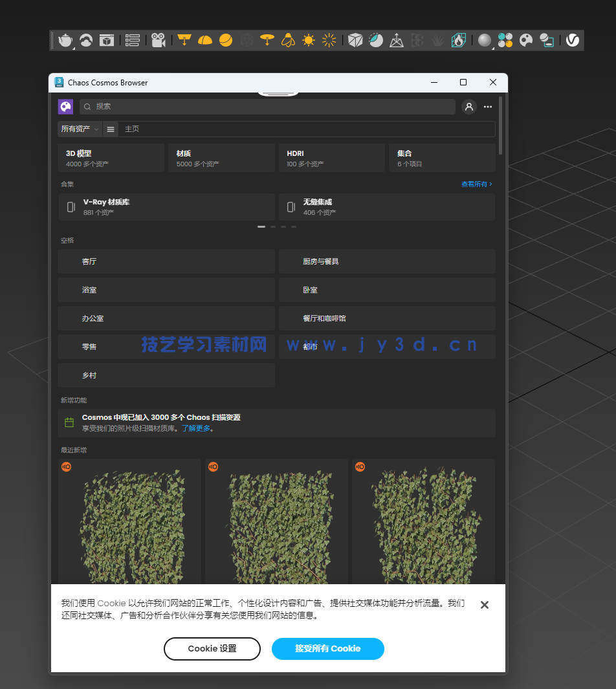
Task: Create a V-Ray Dome light
Action: pyautogui.click(x=205, y=40)
